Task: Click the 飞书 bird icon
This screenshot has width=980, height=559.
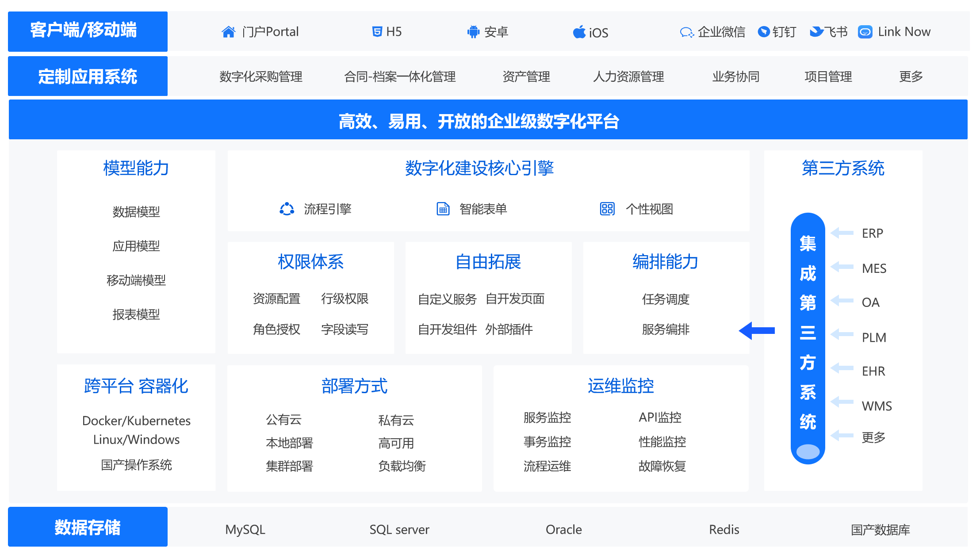Action: coord(816,31)
